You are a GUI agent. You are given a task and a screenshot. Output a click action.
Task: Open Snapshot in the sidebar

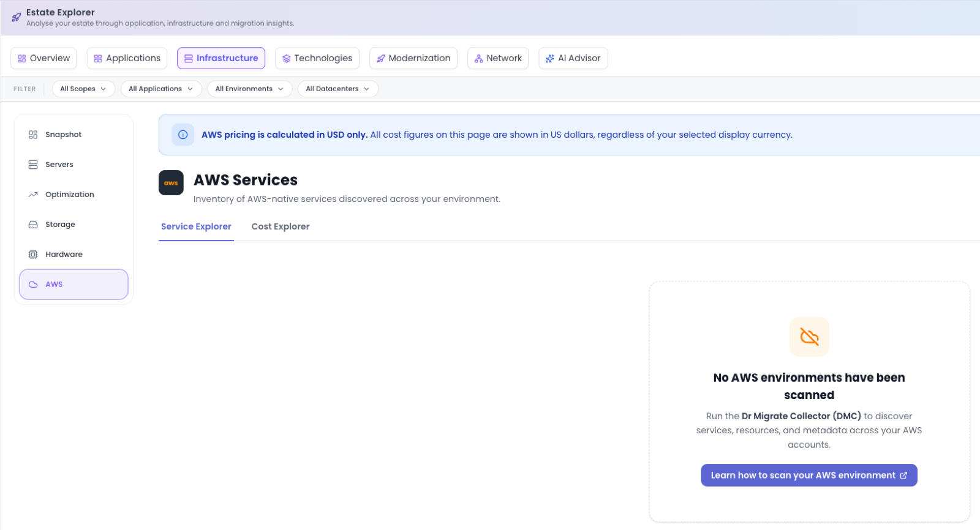[x=73, y=135]
